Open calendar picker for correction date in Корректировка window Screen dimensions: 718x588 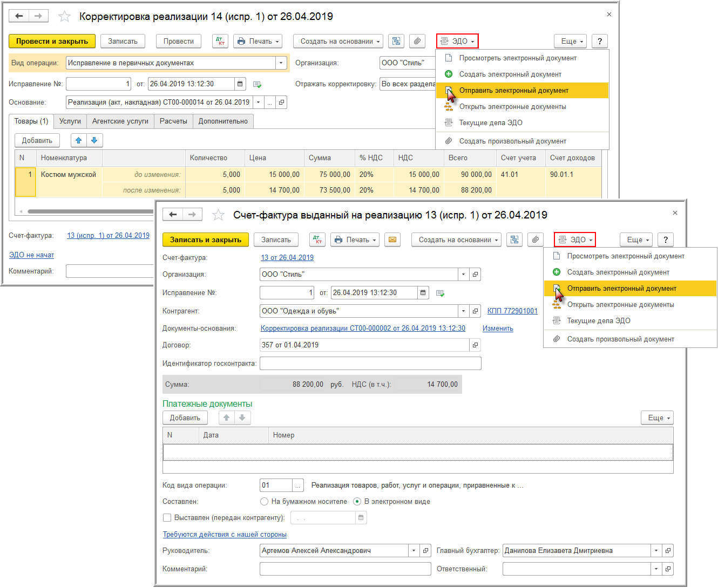pos(241,84)
